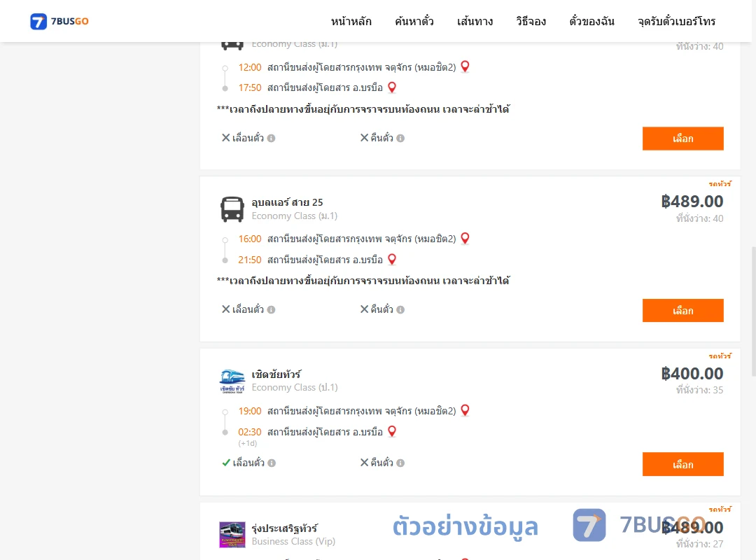This screenshot has width=756, height=560.
Task: Click info icon beside คืนตั๋ว on 16:00 trip
Action: click(x=400, y=309)
